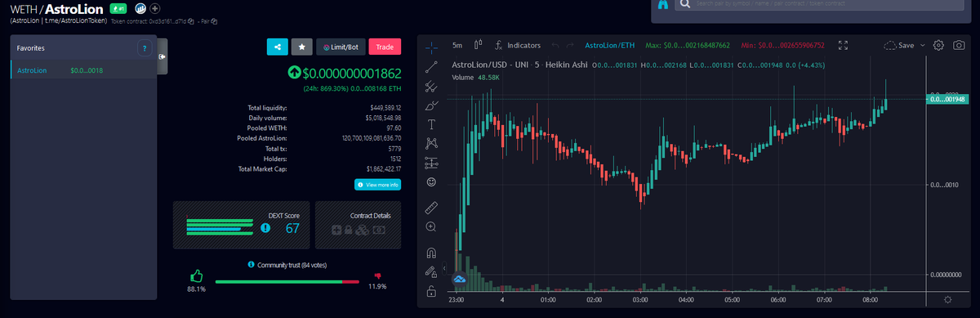Click the cloud logo on chart
The width and height of the screenshot is (980, 318).
459,280
